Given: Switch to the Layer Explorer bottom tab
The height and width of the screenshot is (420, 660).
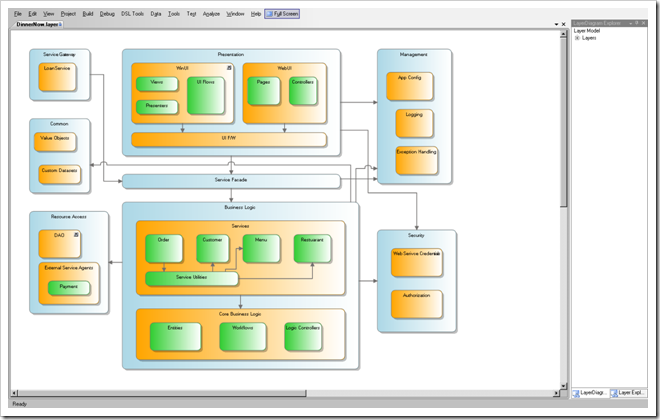Looking at the screenshot, I should click(628, 393).
